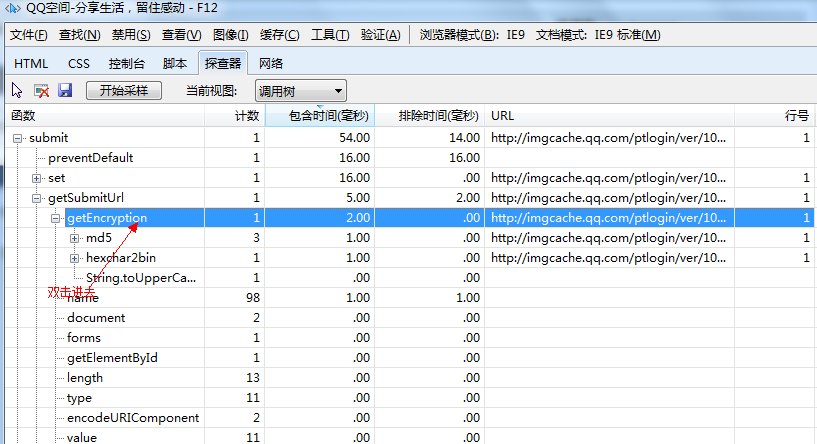Screen dimensions: 817x444
Task: Open the 验证(A) menu
Action: [x=380, y=35]
